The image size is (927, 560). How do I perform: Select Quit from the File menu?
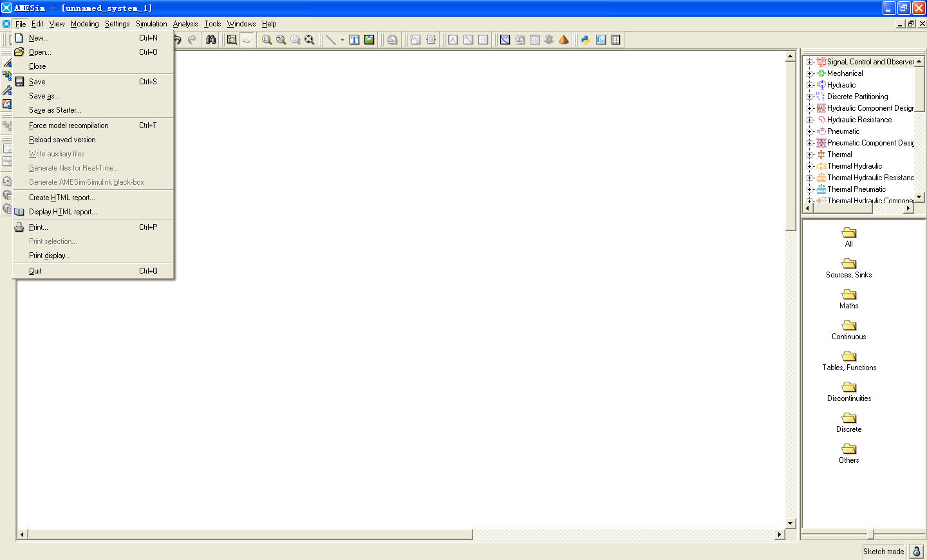pyautogui.click(x=93, y=271)
